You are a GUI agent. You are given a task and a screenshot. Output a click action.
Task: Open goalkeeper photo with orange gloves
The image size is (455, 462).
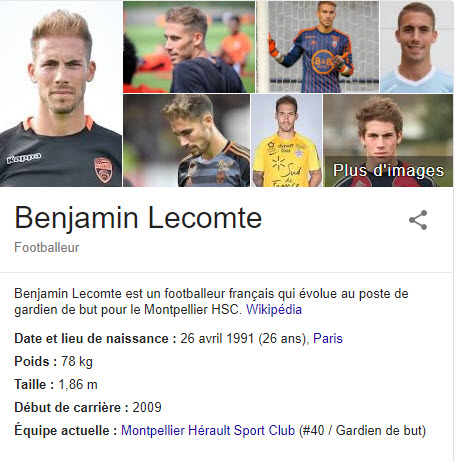(318, 47)
